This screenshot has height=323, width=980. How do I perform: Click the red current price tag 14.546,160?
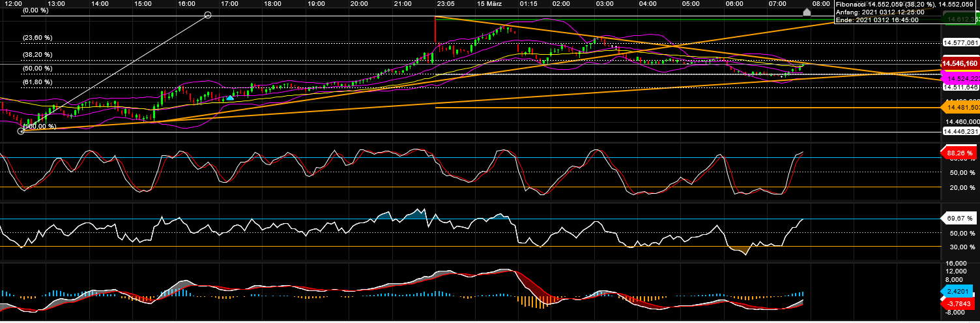click(960, 64)
